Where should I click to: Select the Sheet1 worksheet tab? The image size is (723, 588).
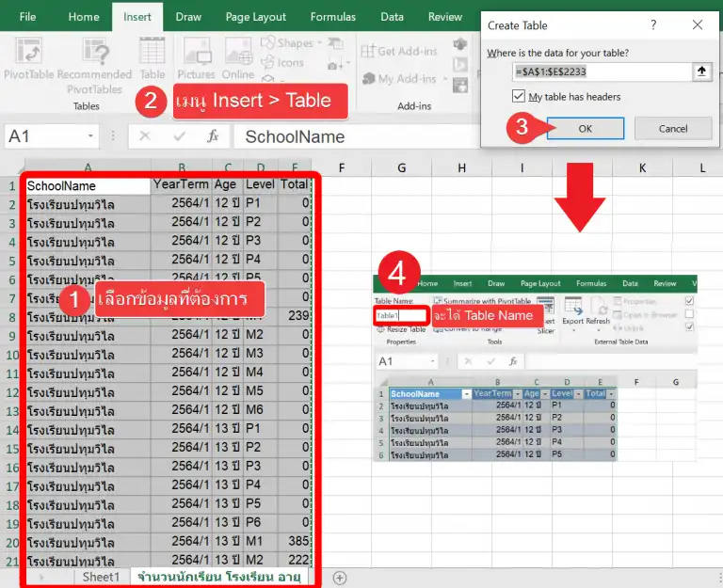point(101,577)
